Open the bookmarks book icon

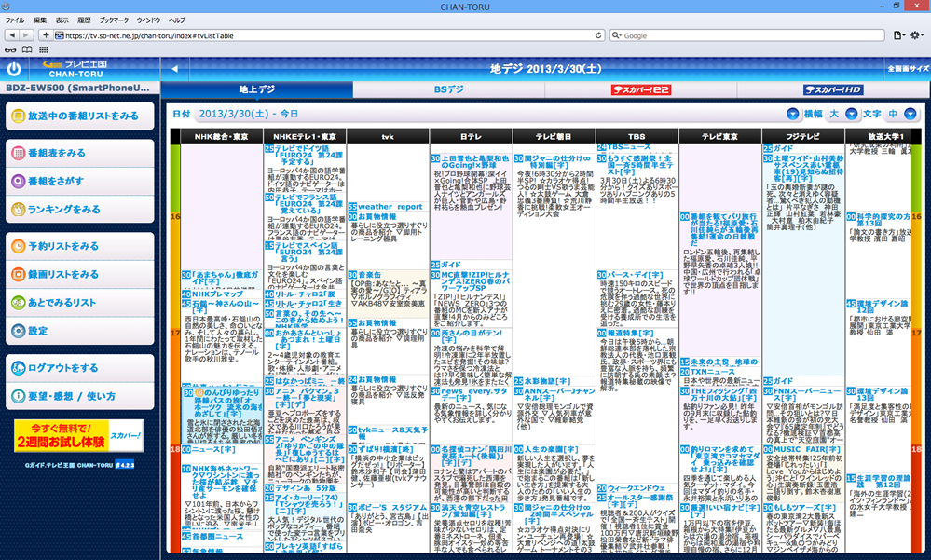27,50
